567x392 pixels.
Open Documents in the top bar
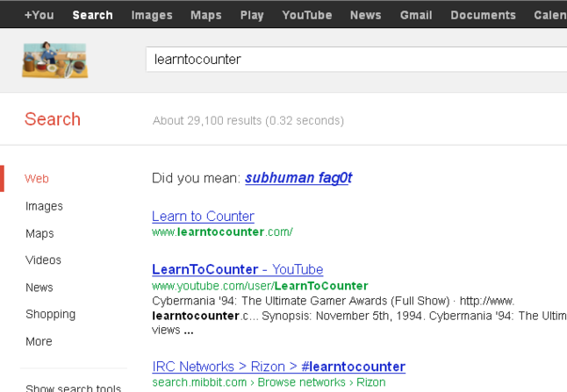click(483, 15)
